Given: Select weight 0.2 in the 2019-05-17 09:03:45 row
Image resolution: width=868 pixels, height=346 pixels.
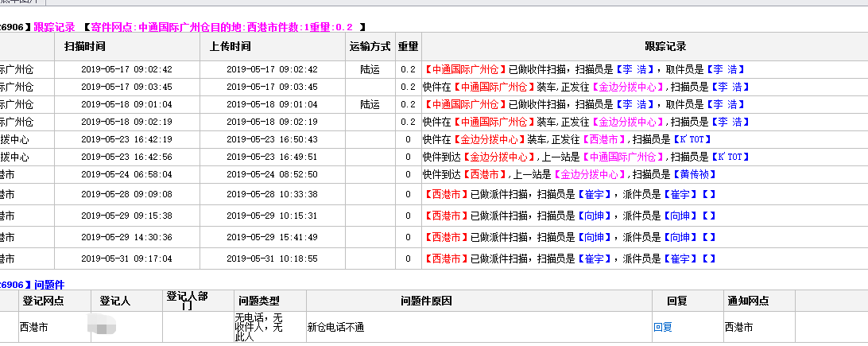Looking at the screenshot, I should 408,87.
